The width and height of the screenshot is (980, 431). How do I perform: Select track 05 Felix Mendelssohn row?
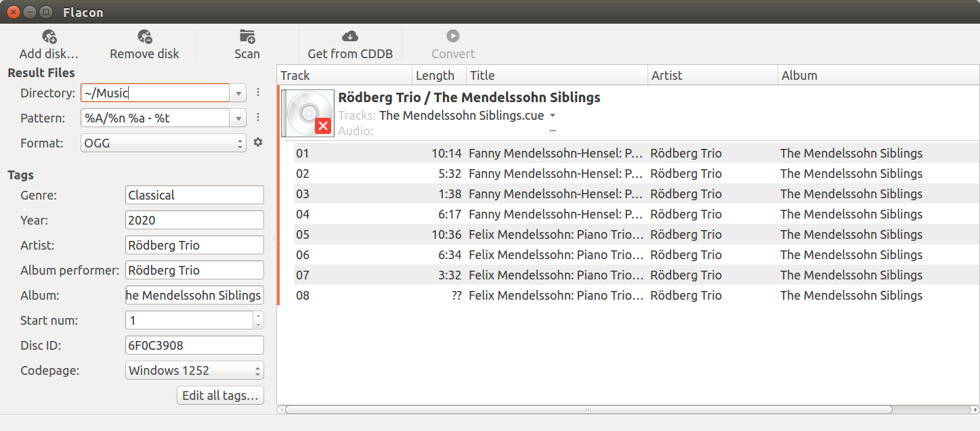pyautogui.click(x=555, y=235)
